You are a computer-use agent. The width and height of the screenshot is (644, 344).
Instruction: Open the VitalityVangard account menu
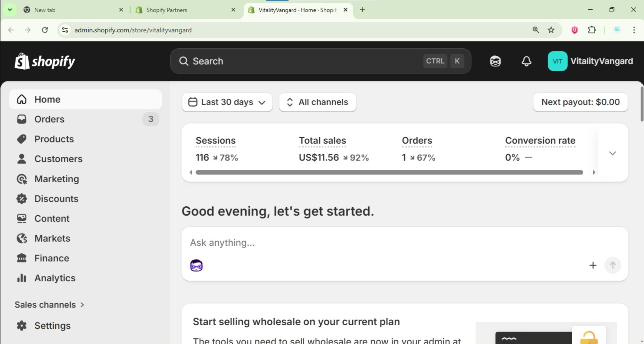point(590,61)
